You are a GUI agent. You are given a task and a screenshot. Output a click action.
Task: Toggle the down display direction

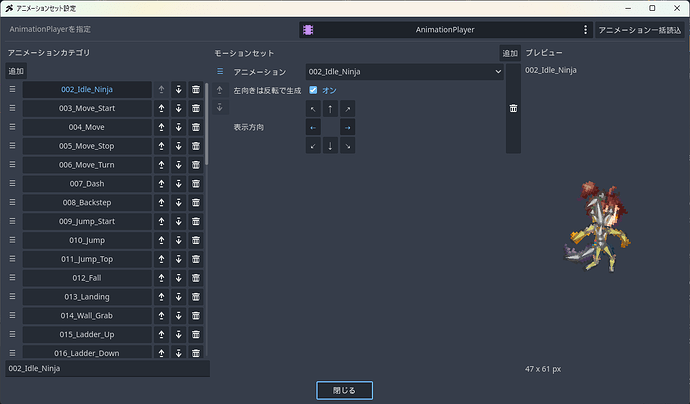[x=330, y=146]
